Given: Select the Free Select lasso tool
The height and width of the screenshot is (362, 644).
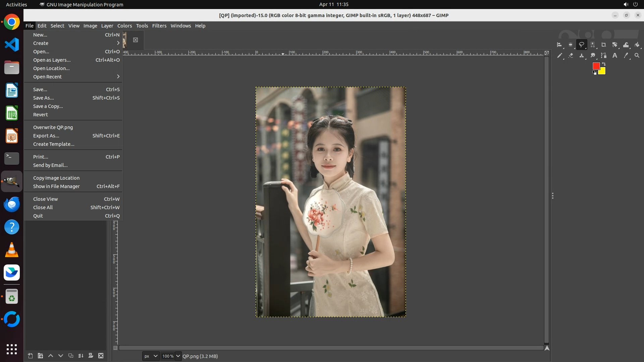Looking at the screenshot, I should point(581,45).
